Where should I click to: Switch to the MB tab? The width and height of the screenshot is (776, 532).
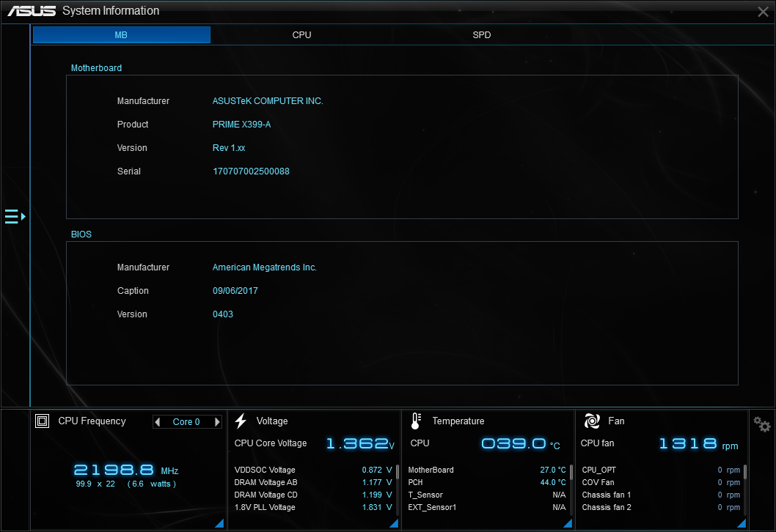click(x=121, y=35)
